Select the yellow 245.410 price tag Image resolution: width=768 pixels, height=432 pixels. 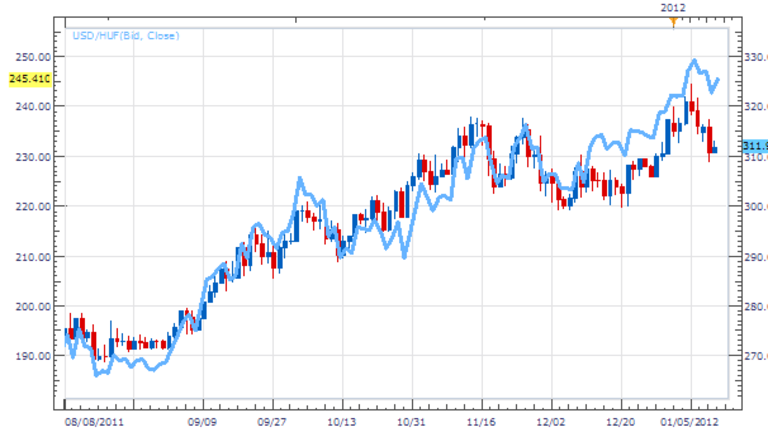29,78
